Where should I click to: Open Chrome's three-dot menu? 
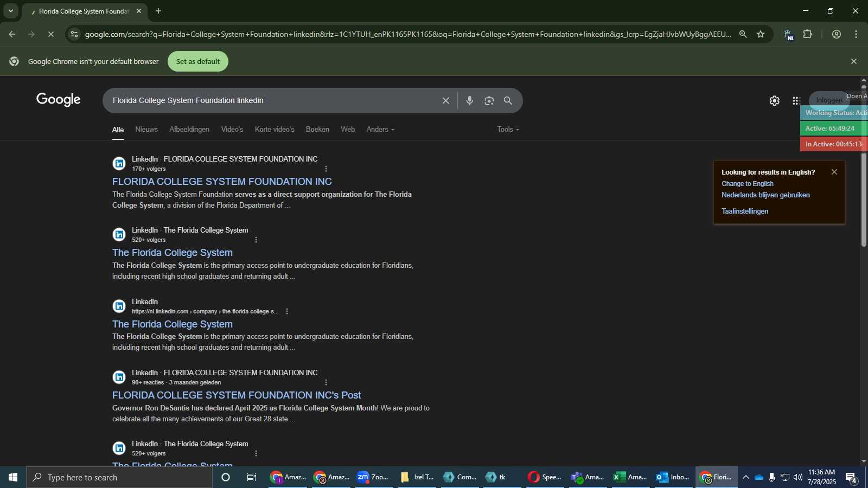click(x=856, y=34)
